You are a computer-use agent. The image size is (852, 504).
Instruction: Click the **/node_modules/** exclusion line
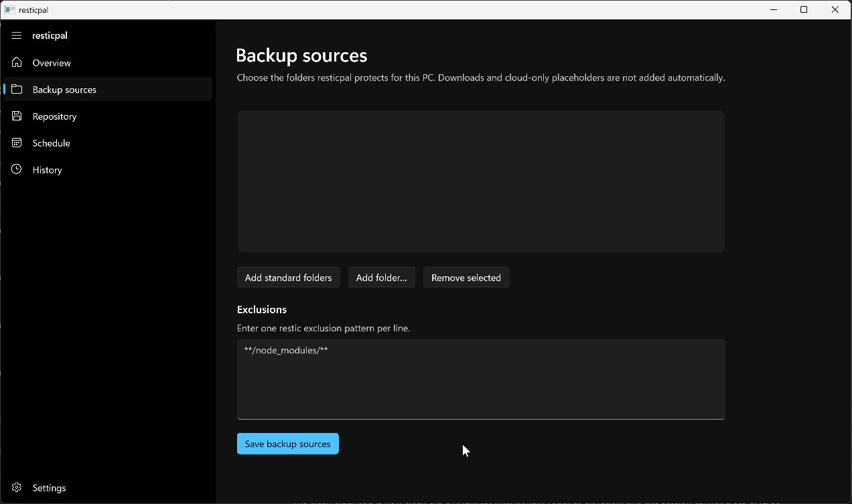(x=286, y=350)
